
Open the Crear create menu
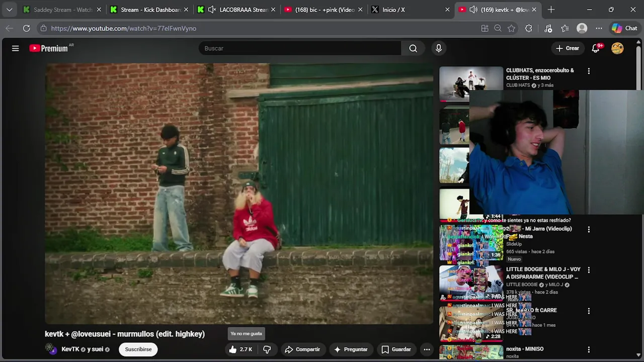tap(568, 48)
